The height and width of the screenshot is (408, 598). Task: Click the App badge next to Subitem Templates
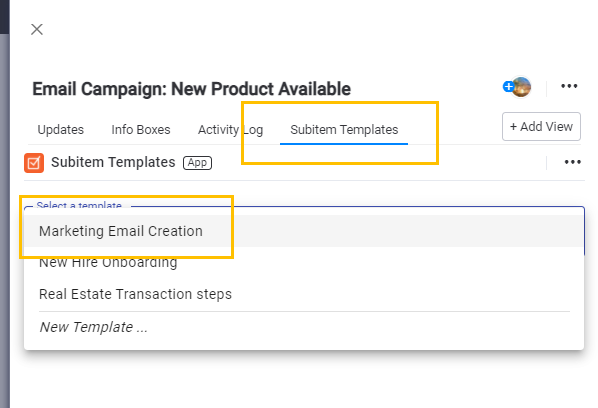pos(197,163)
